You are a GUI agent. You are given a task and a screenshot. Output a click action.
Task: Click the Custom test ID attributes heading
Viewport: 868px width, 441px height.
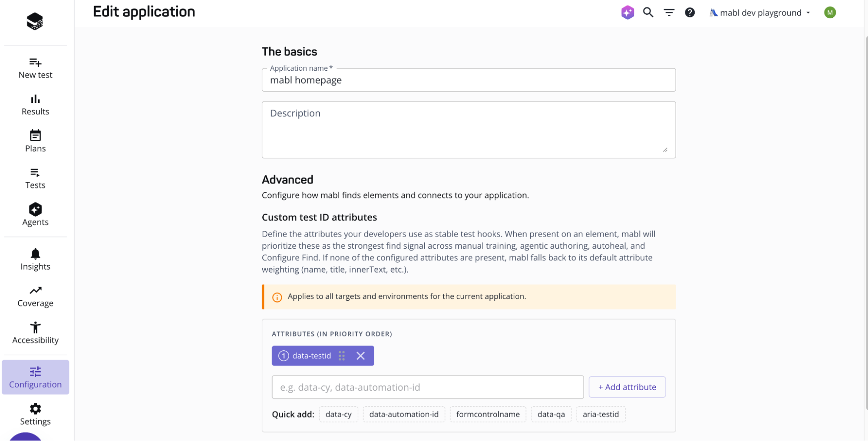319,217
